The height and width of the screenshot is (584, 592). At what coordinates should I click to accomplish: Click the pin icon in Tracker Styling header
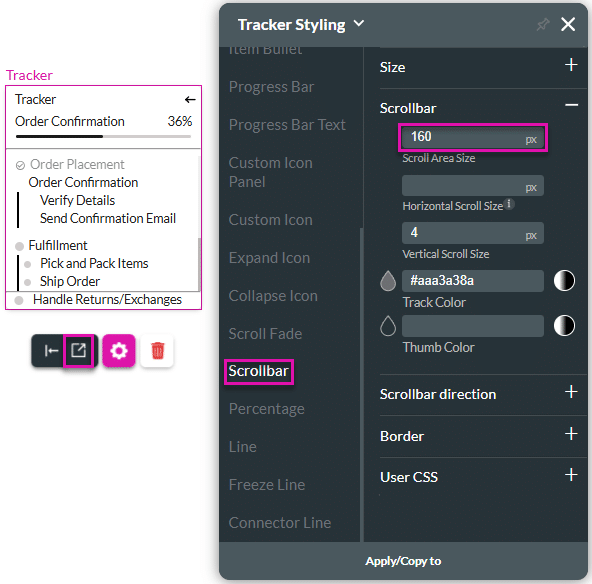click(543, 25)
